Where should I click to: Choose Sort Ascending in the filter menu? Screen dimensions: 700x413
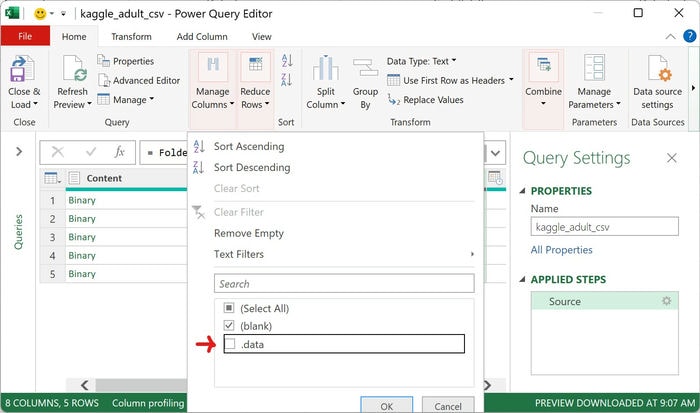point(249,146)
